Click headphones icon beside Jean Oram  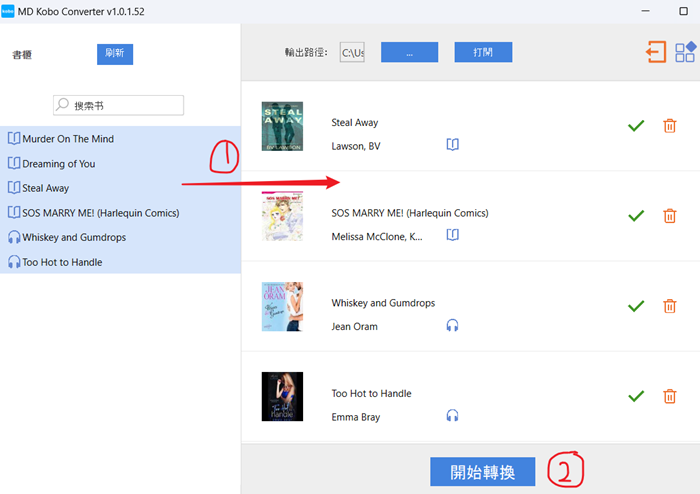tap(452, 325)
